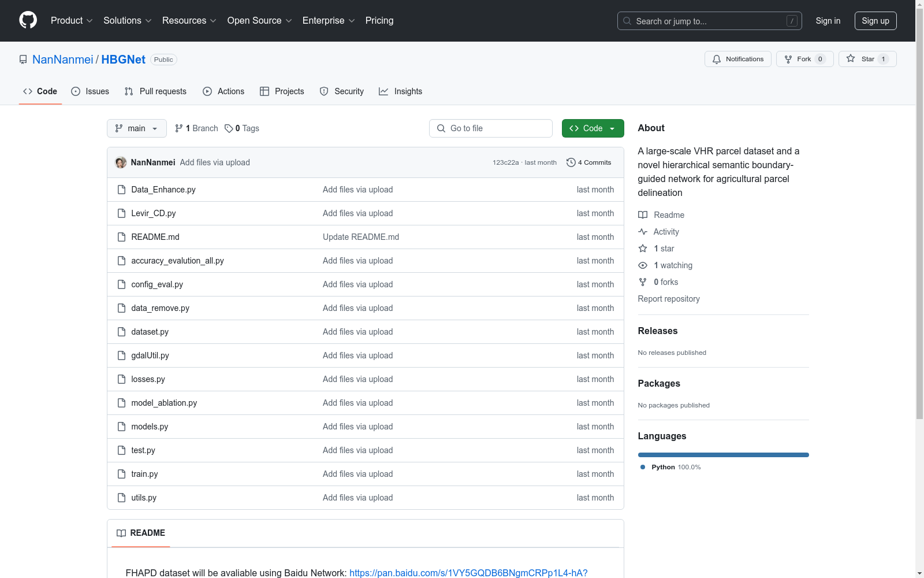
Task: Open the green Code dropdown button
Action: (x=593, y=128)
